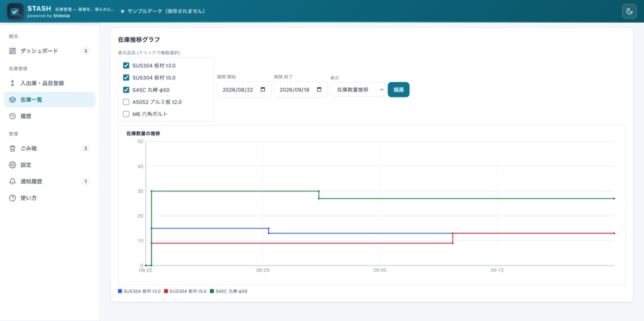Uncheck SUS304 板材 t5.0 checkbox
Viewport: 644px width, 321px height.
pyautogui.click(x=126, y=77)
